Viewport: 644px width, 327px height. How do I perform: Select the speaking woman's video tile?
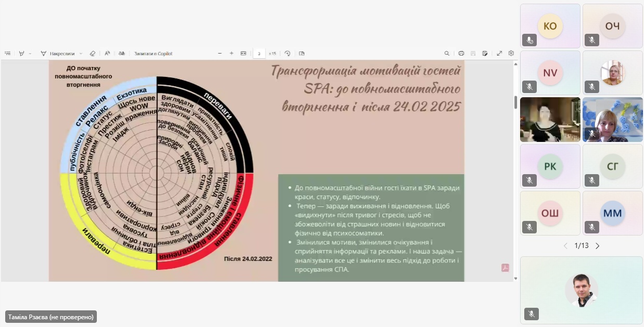[x=550, y=120]
